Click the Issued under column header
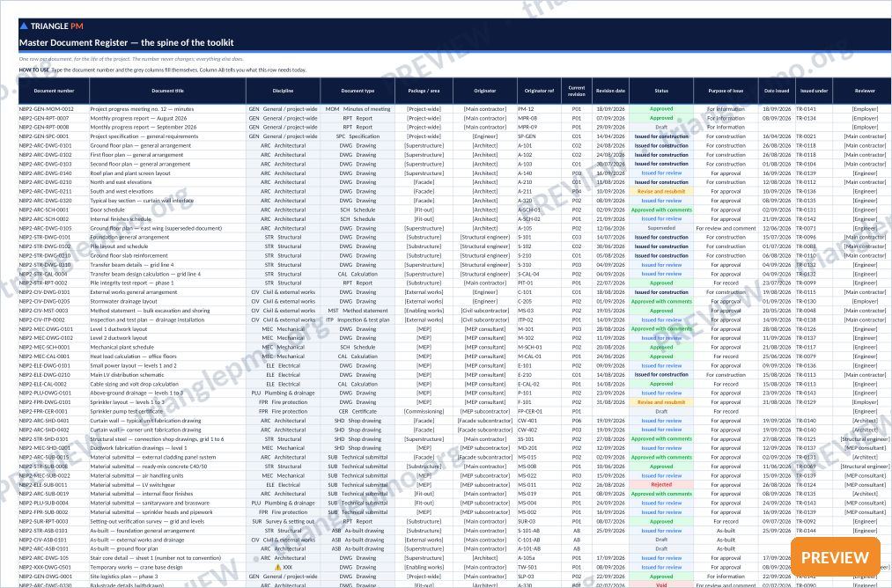 [814, 91]
